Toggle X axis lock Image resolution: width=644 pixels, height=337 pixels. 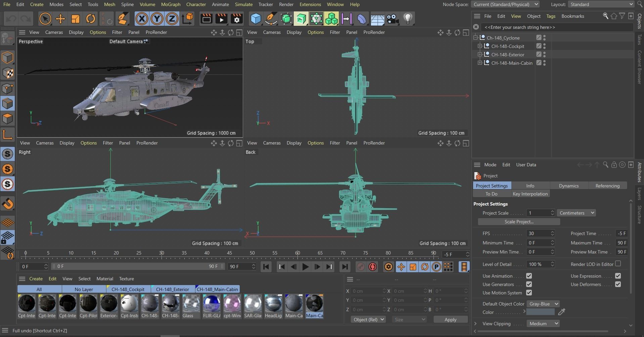[142, 19]
